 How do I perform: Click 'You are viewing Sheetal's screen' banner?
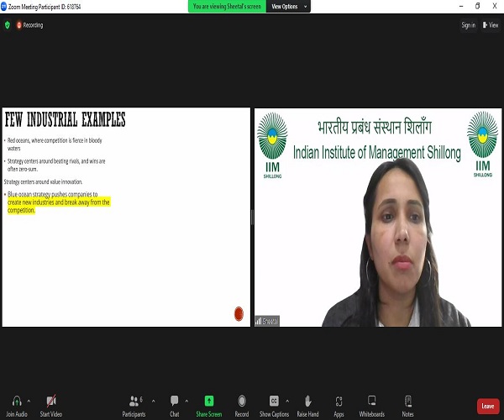227,7
